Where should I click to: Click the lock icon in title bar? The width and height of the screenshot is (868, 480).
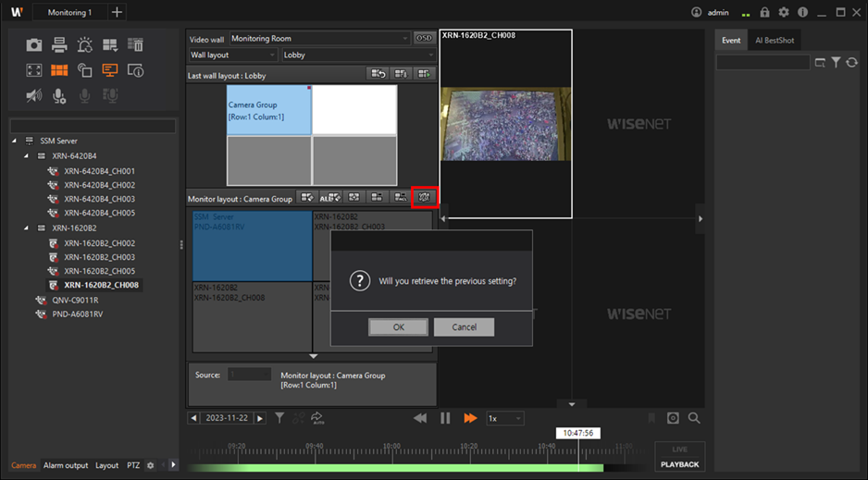(764, 12)
